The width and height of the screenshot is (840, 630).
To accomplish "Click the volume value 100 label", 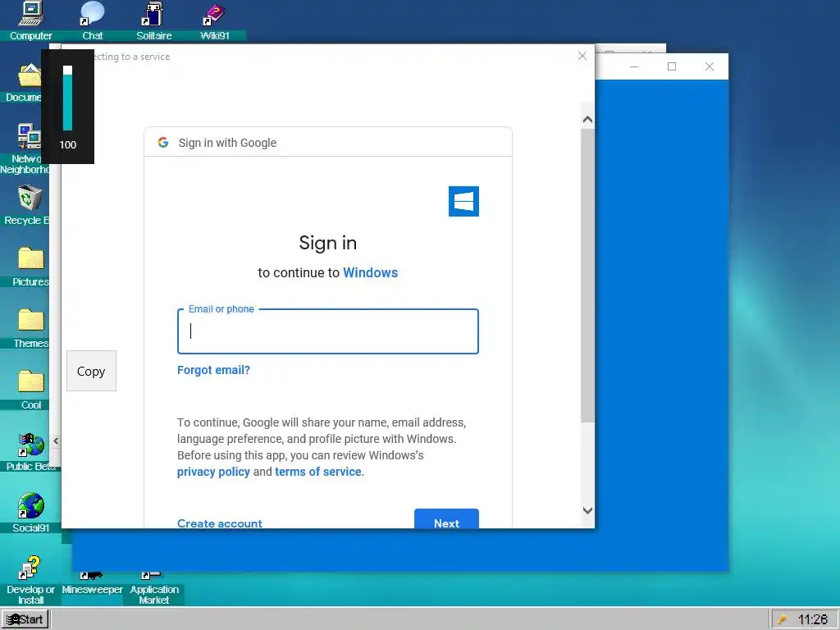I will 67,144.
